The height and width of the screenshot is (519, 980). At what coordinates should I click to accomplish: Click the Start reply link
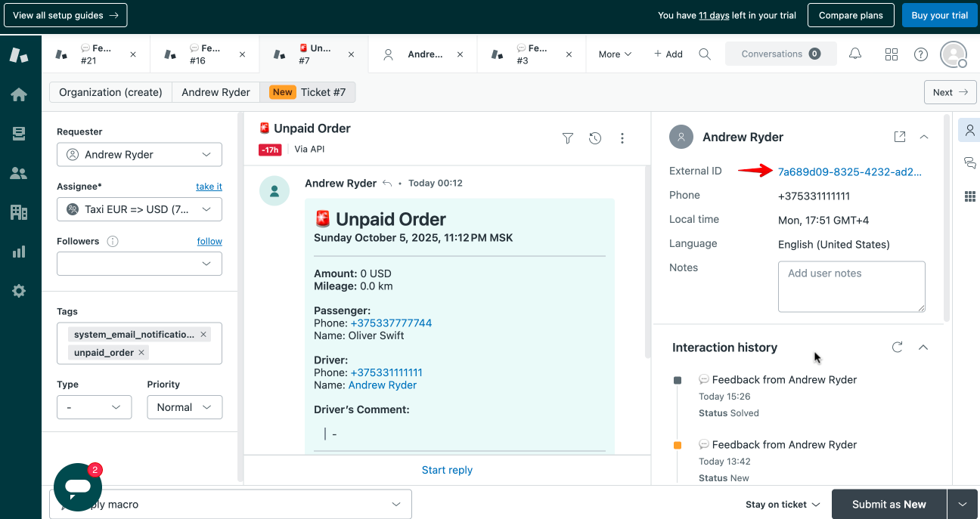tap(447, 470)
